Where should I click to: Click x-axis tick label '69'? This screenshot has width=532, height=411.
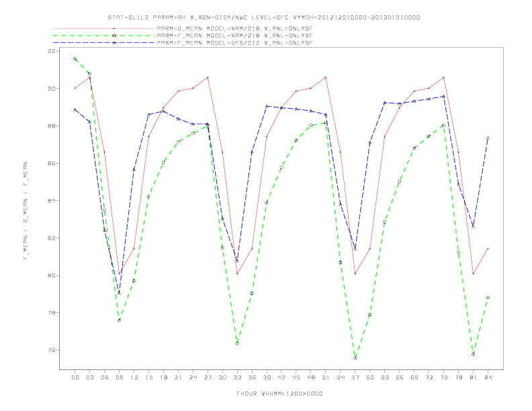(x=414, y=377)
